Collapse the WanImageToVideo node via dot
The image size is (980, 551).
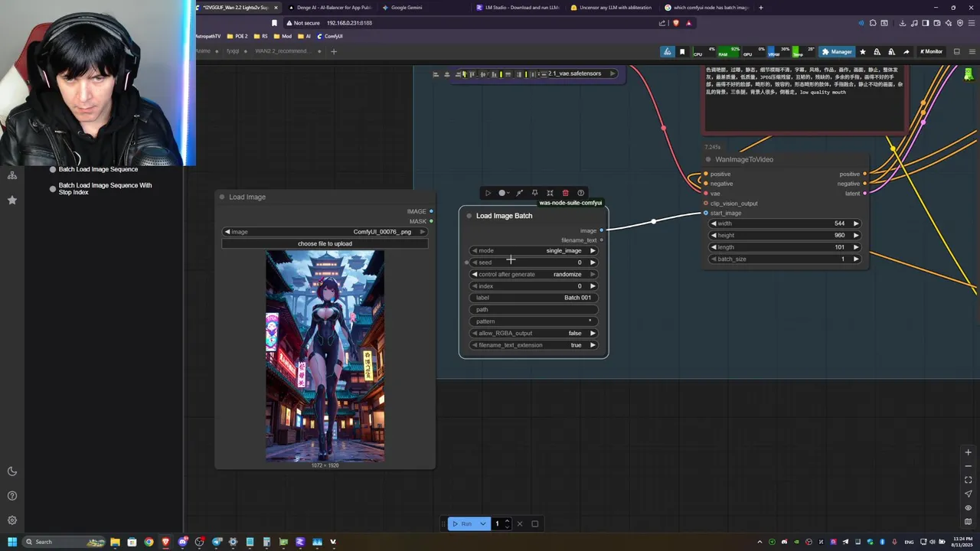[708, 159]
